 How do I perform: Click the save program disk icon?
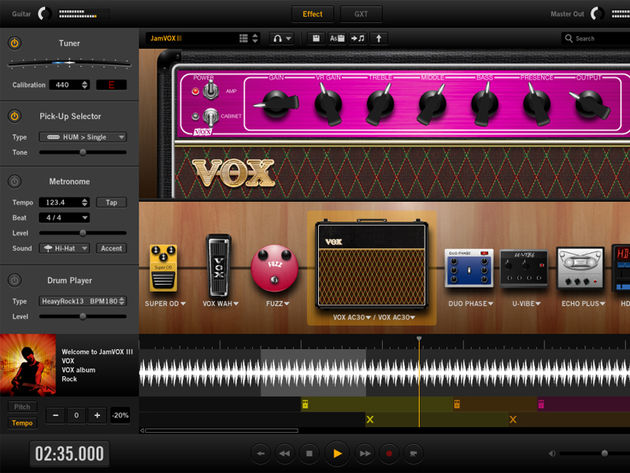316,38
